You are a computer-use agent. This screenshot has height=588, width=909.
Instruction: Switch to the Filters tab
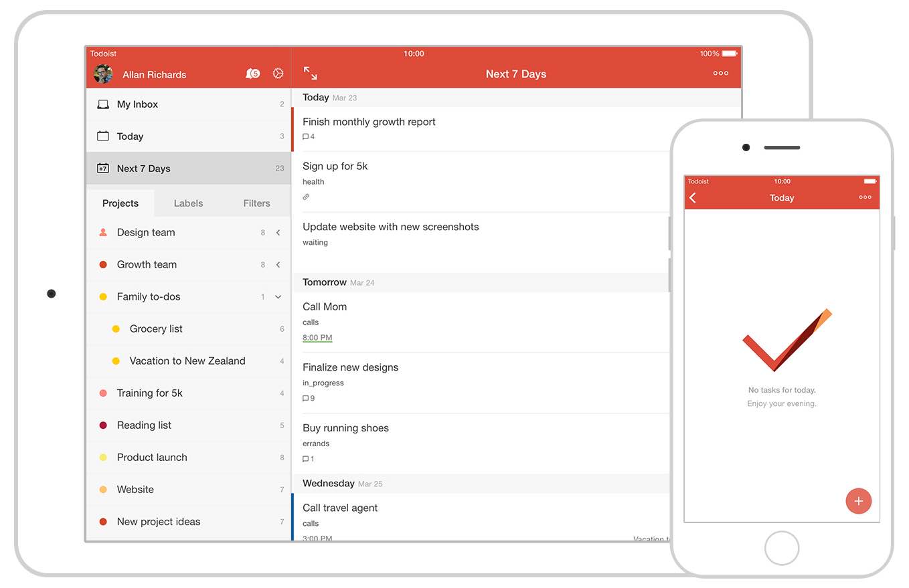click(256, 203)
